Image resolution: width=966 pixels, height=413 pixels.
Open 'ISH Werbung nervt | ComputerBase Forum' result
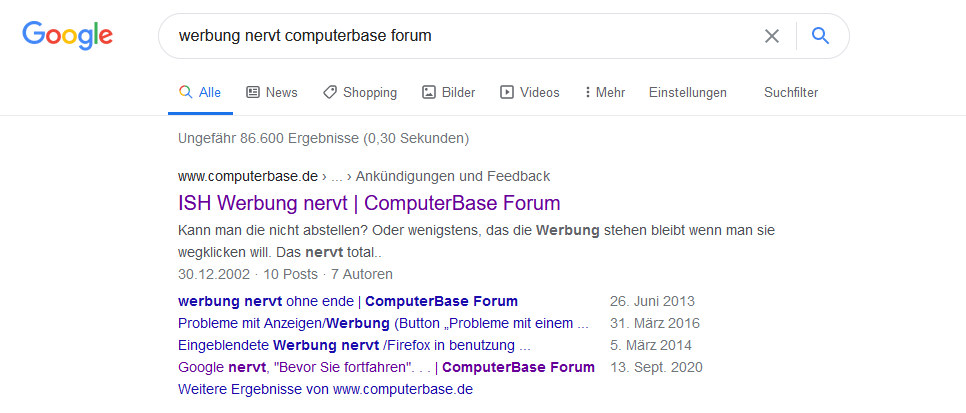tap(369, 203)
